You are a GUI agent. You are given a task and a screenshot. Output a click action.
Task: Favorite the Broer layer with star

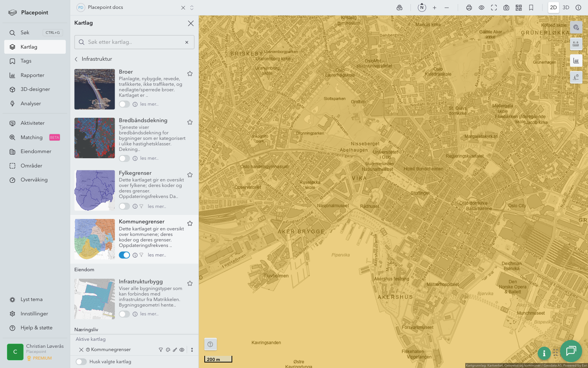[x=190, y=74]
